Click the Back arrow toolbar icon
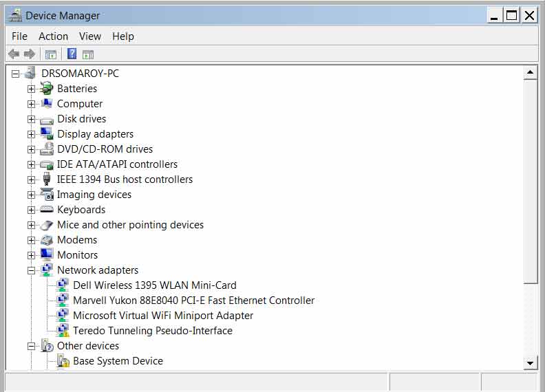The image size is (545, 392). (14, 54)
